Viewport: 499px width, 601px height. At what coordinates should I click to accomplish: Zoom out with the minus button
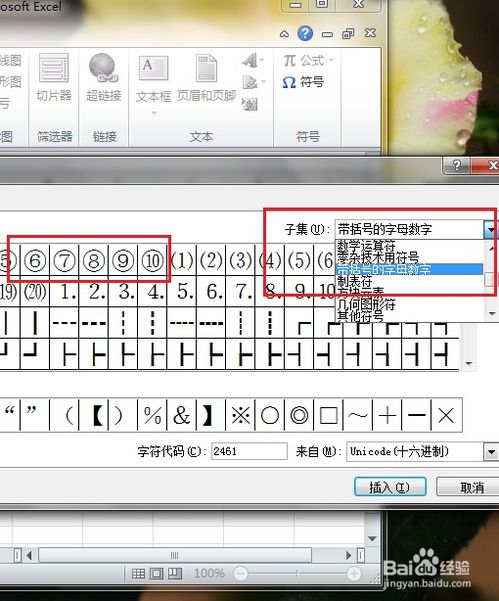coord(241,574)
